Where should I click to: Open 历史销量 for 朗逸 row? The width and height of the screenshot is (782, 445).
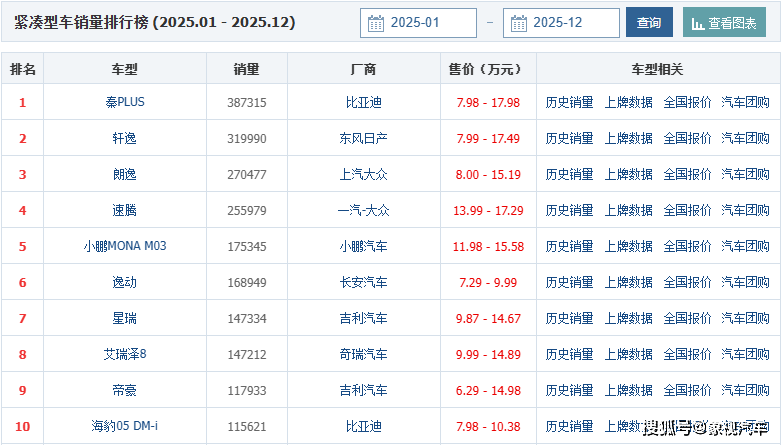tap(569, 174)
